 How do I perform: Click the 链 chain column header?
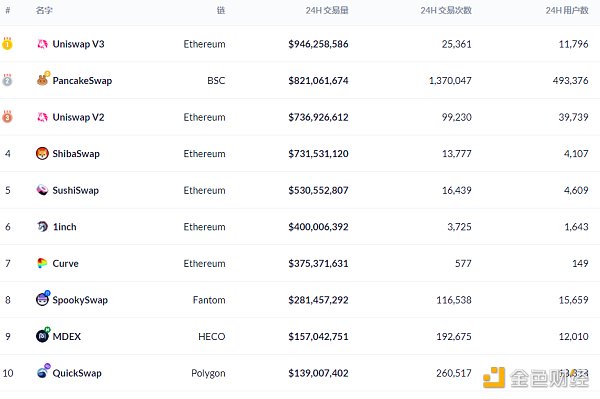(x=221, y=10)
